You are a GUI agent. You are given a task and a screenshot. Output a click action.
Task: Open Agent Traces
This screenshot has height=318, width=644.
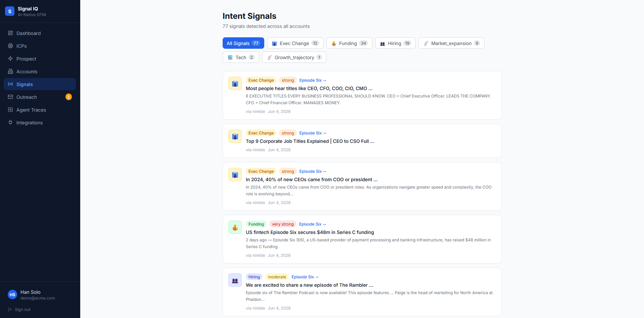(x=40, y=110)
